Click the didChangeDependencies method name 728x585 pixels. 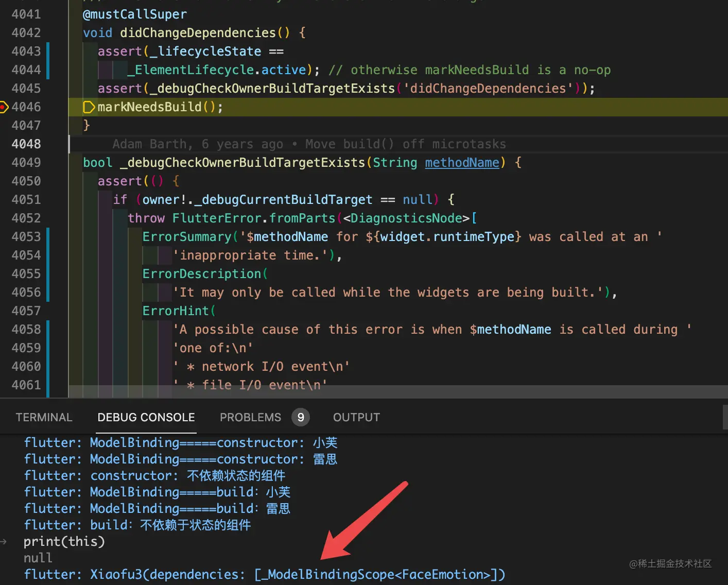point(198,33)
